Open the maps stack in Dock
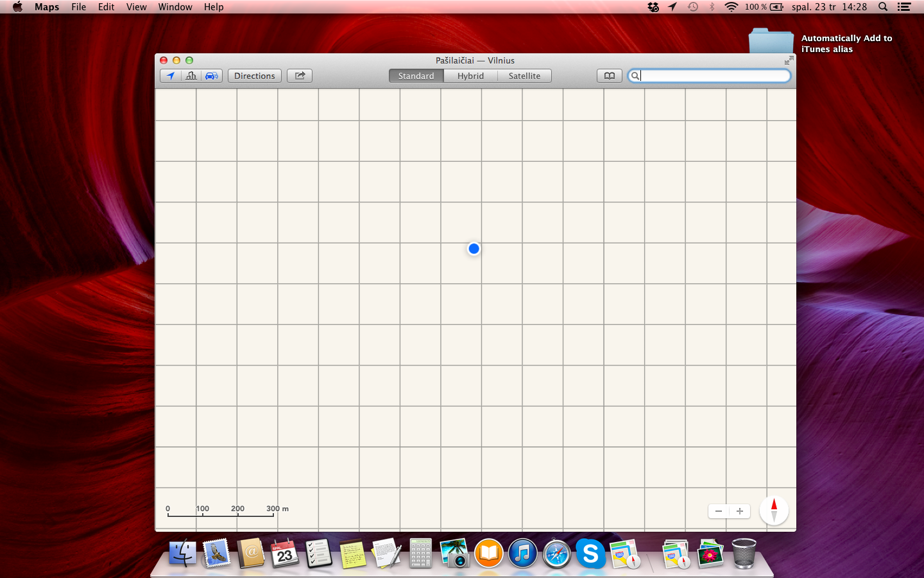The width and height of the screenshot is (924, 578). pos(676,553)
